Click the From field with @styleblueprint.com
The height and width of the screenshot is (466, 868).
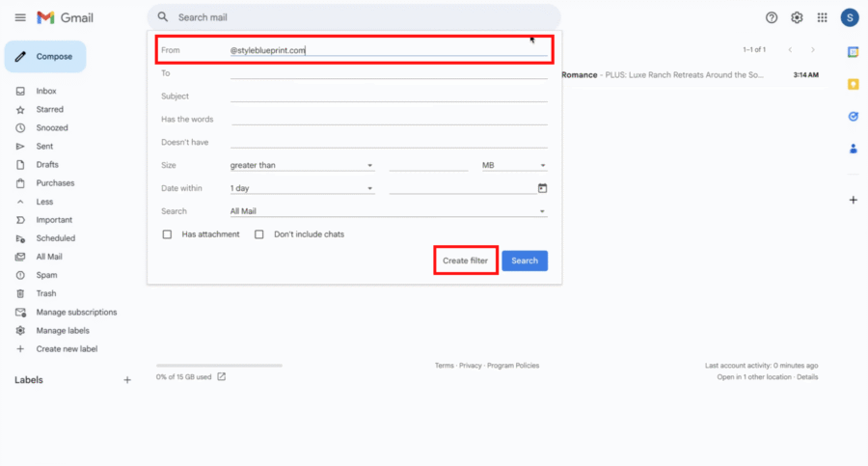tap(389, 50)
